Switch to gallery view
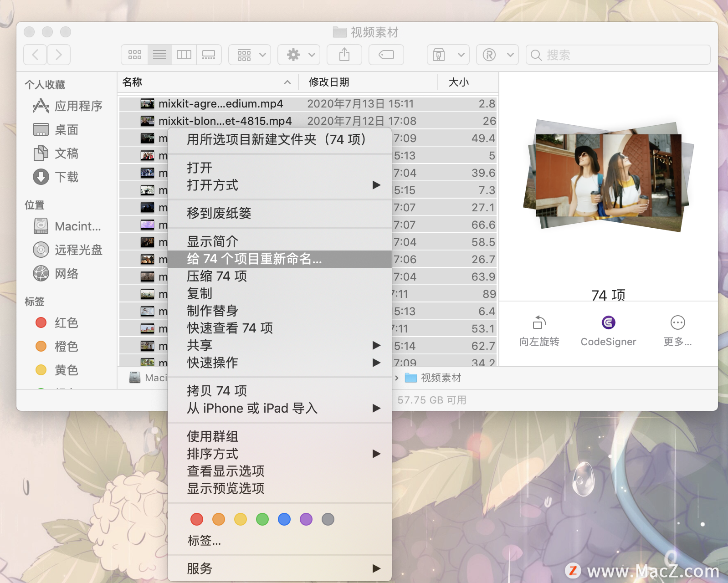 pyautogui.click(x=209, y=55)
